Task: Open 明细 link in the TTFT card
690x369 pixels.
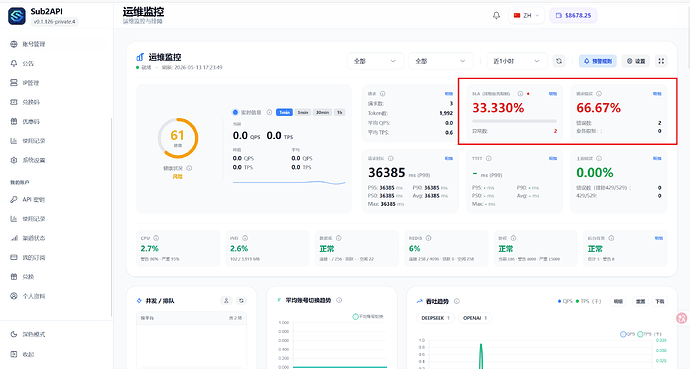Action: click(553, 158)
